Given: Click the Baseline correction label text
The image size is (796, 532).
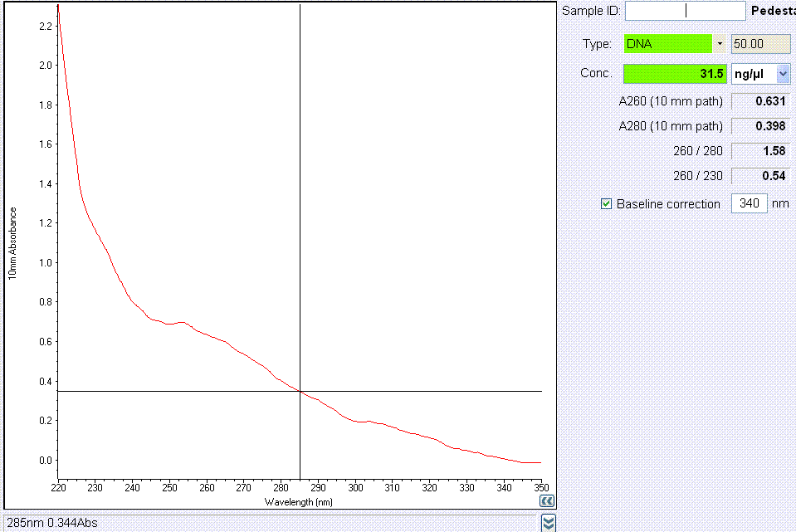Looking at the screenshot, I should point(668,204).
